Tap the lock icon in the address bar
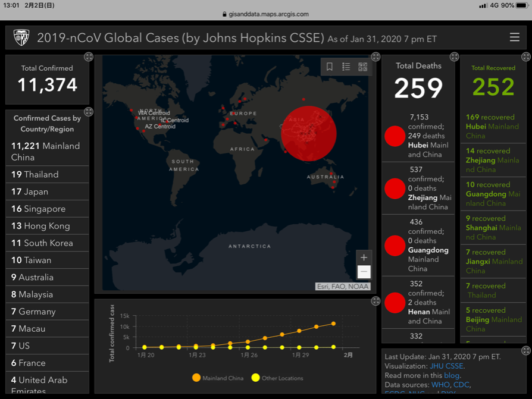The height and width of the screenshot is (399, 532). click(x=224, y=14)
